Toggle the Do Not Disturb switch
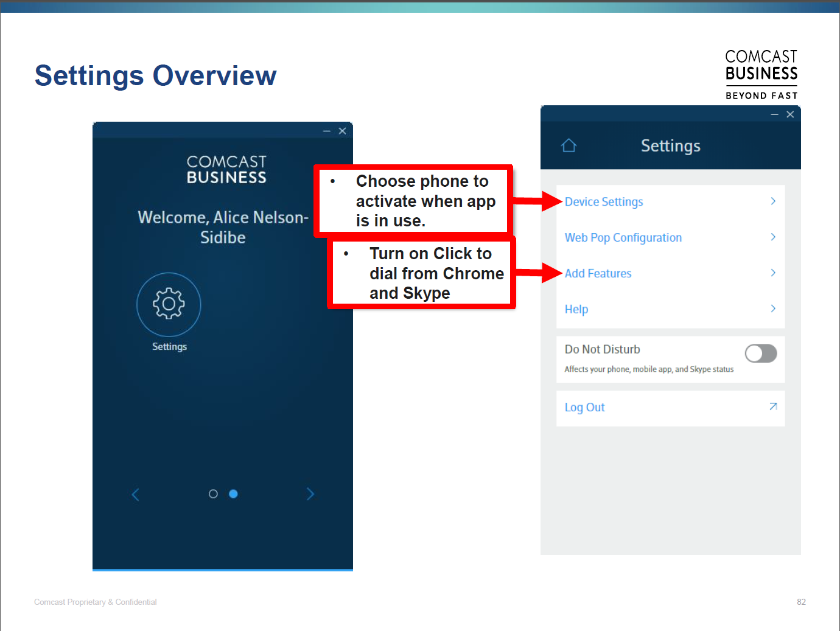Viewport: 840px width, 631px height. coord(761,354)
